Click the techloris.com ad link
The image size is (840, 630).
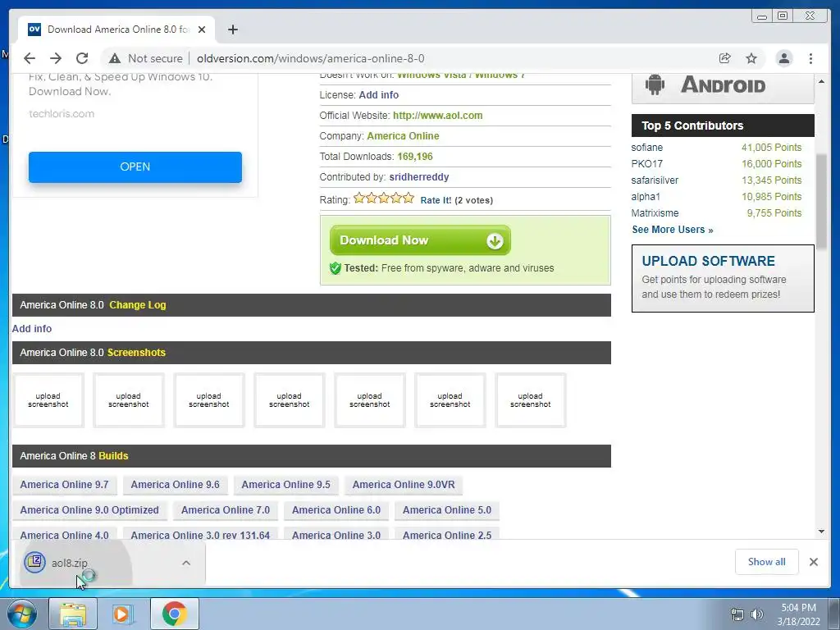coord(62,113)
